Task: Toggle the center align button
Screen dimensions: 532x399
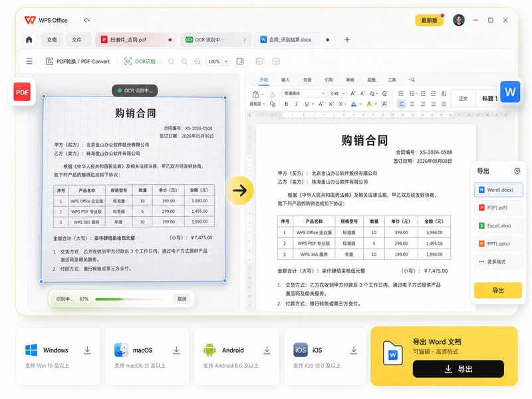Action: (x=412, y=104)
